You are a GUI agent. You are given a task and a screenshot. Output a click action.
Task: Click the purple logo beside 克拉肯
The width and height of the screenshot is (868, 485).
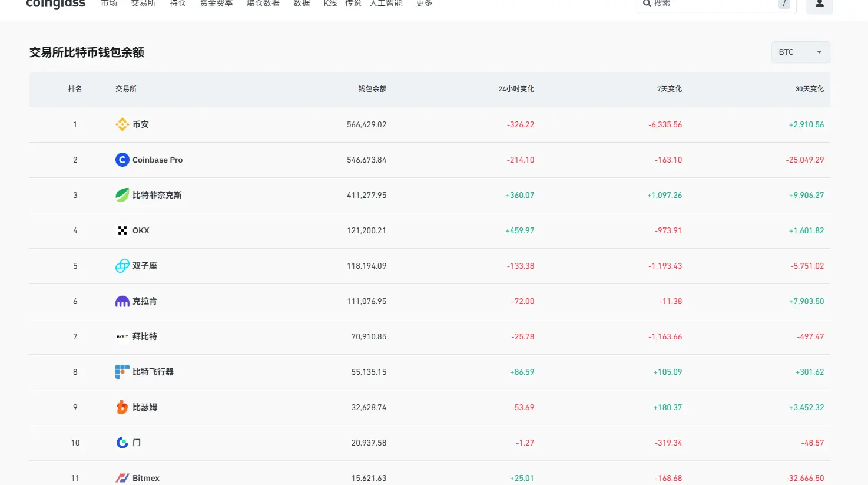[122, 301]
